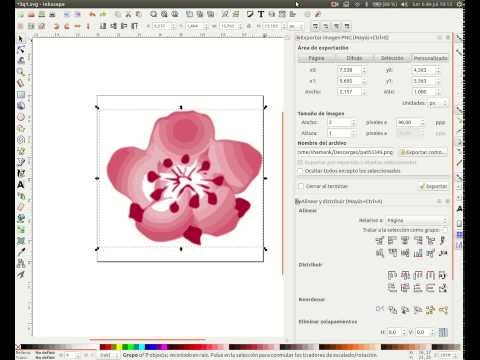Switch export area to Personalizado

point(430,58)
